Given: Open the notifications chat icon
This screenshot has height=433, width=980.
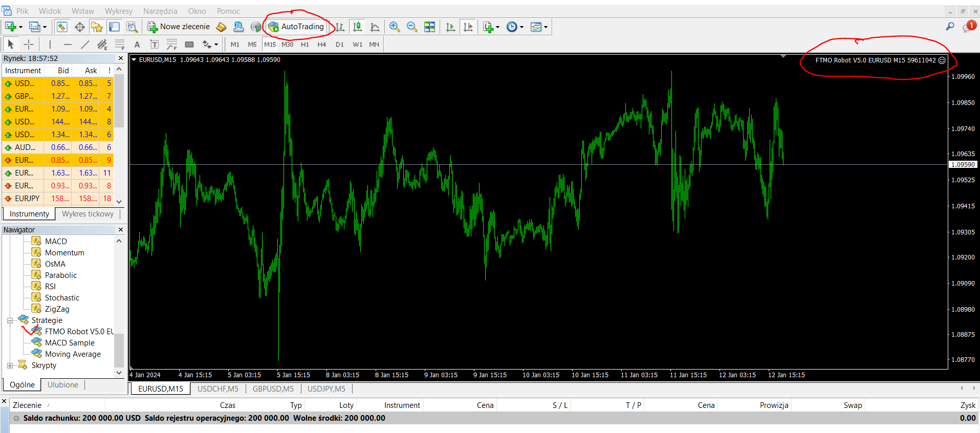Looking at the screenshot, I should (968, 27).
